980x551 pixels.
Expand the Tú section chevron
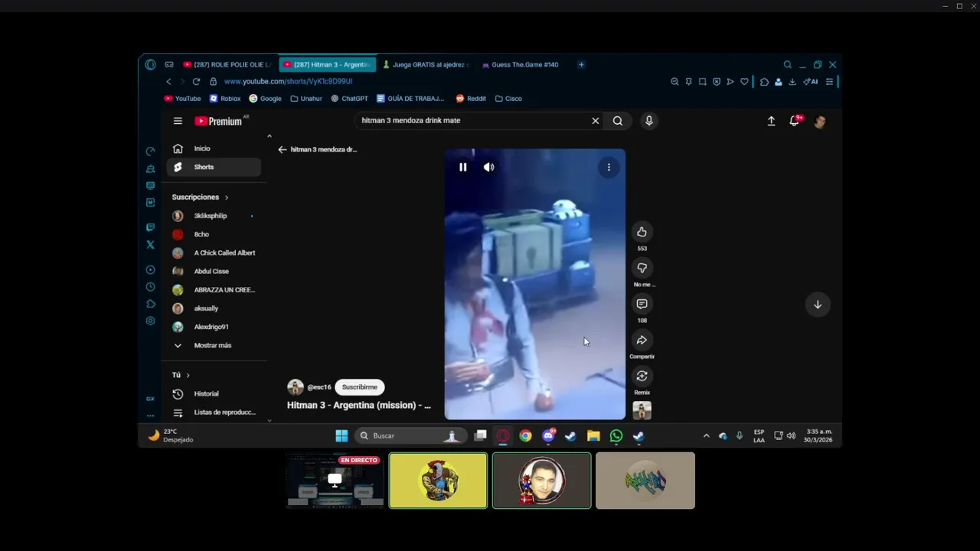(x=188, y=375)
